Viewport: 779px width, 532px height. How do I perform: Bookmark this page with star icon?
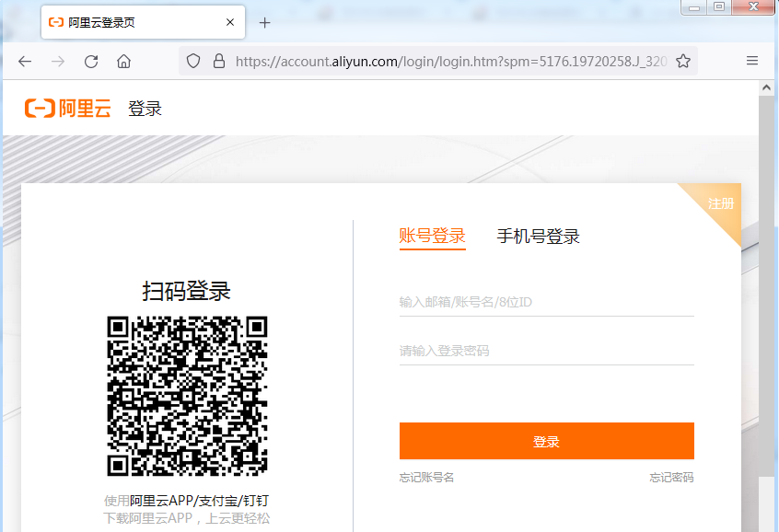coord(683,62)
